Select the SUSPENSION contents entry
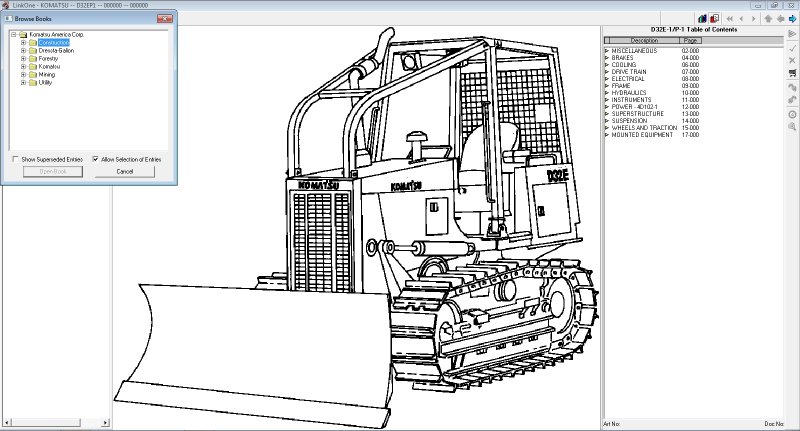The width and height of the screenshot is (800, 431). coord(629,121)
